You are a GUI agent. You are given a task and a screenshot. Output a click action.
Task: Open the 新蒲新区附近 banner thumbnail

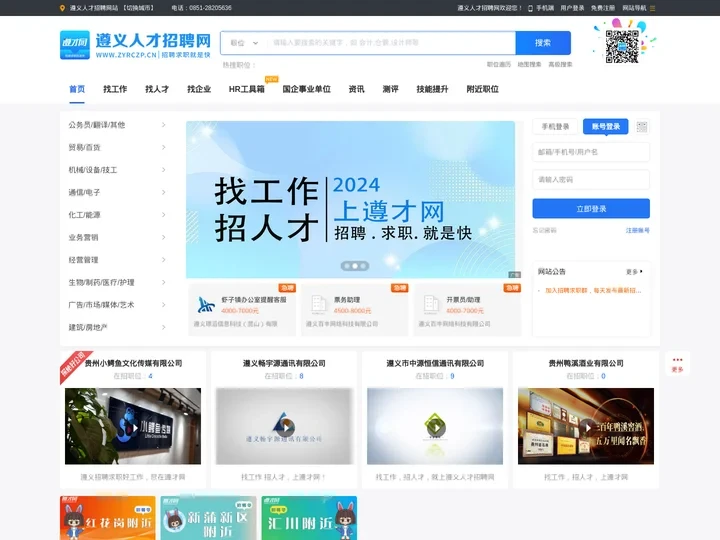[208, 518]
